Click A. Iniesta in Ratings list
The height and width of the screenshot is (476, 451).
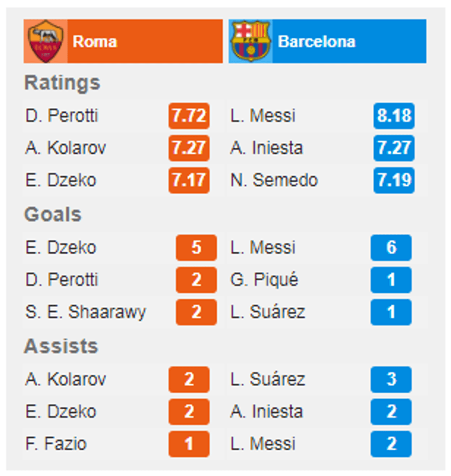pyautogui.click(x=266, y=148)
